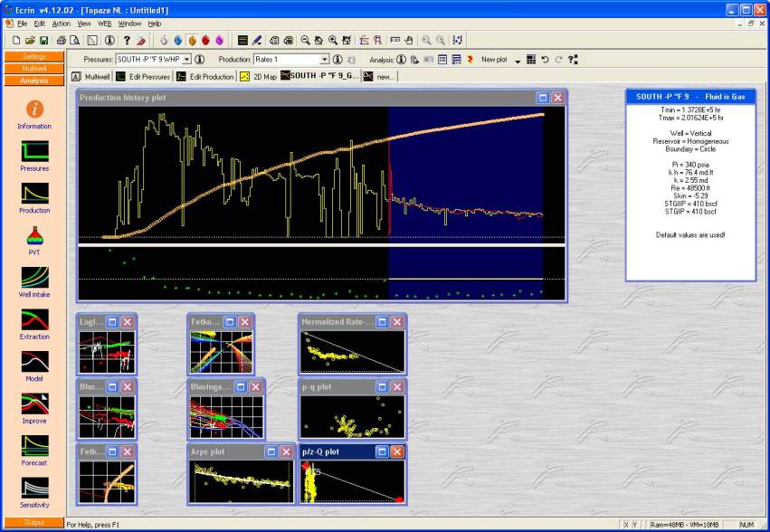Viewport: 770px width, 532px height.
Task: Click the Output section button
Action: point(33,522)
